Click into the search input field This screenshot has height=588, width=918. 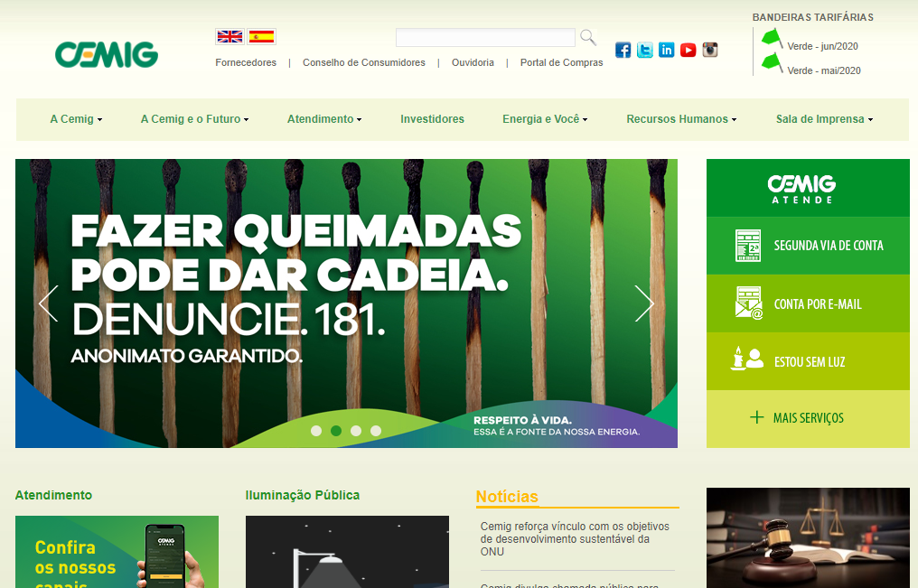(x=485, y=37)
